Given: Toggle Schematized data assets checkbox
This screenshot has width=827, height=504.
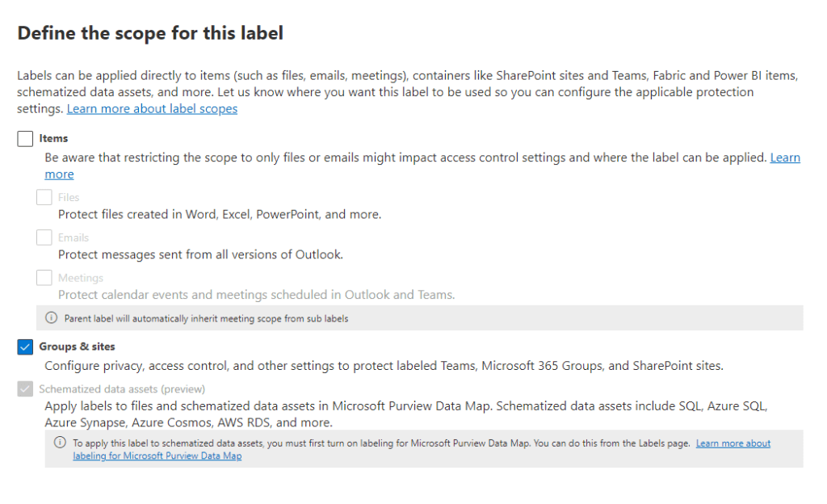Looking at the screenshot, I should (x=25, y=389).
